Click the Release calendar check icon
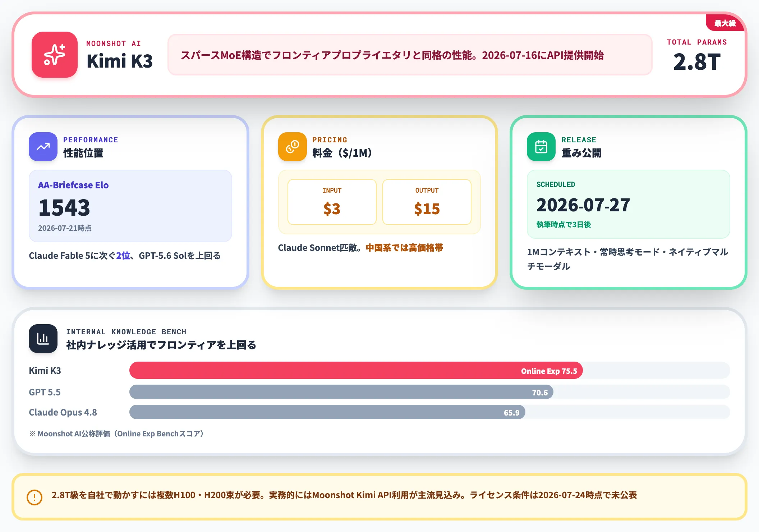 [x=541, y=147]
